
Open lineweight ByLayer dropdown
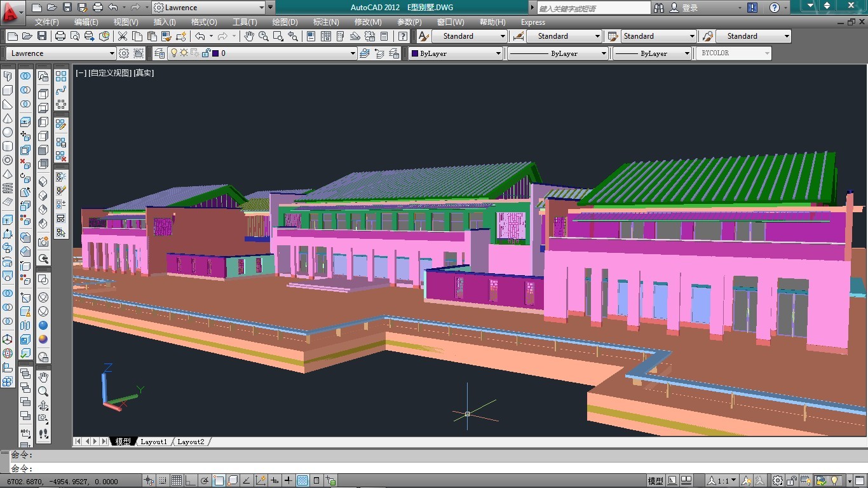tap(652, 53)
